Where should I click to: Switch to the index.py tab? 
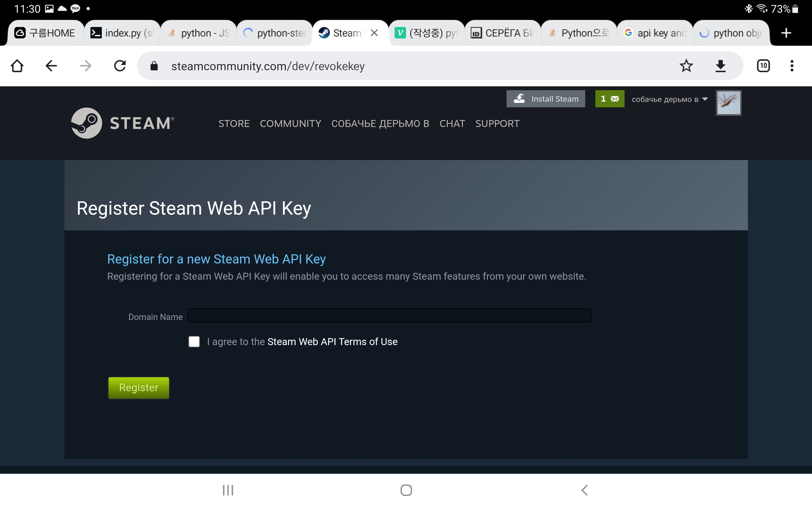tap(122, 33)
